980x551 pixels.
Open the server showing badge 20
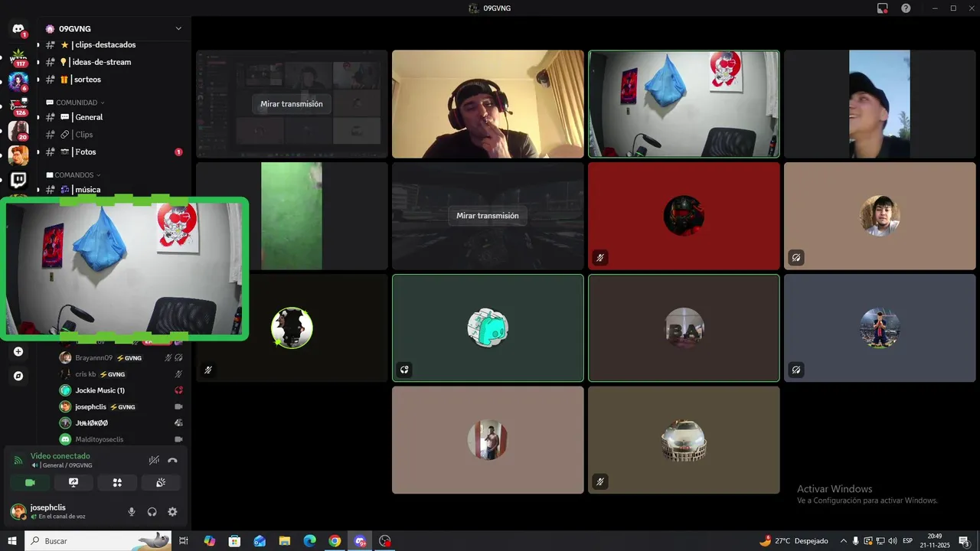[x=18, y=131]
